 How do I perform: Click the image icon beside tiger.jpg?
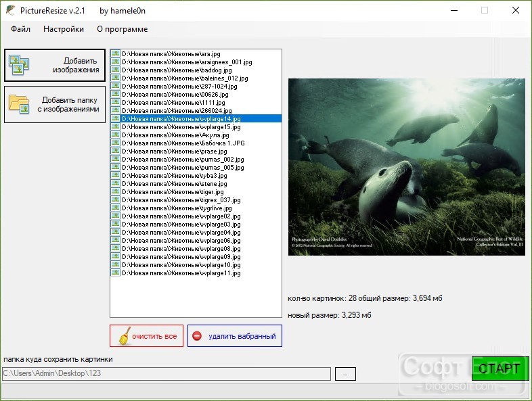tap(115, 191)
